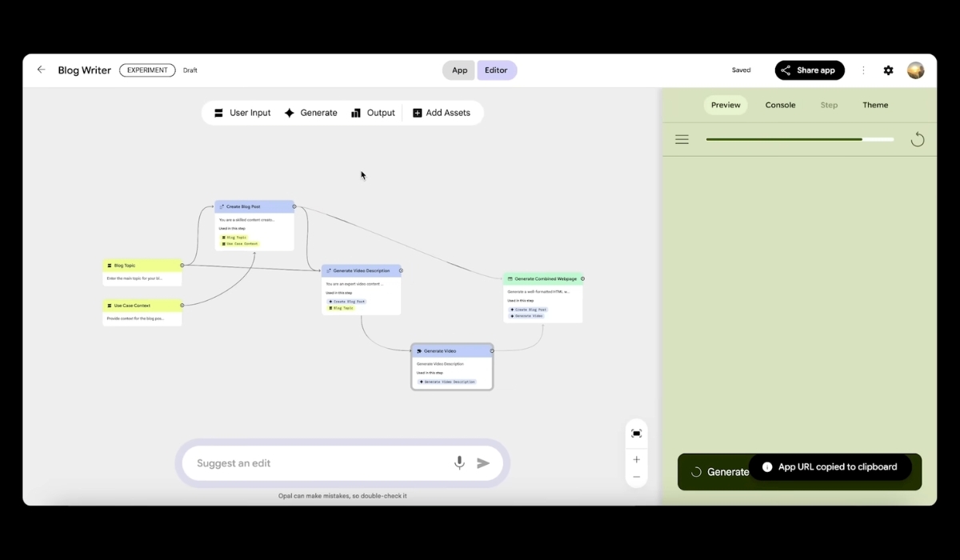Select the Generate Video Description node header

[x=362, y=270]
